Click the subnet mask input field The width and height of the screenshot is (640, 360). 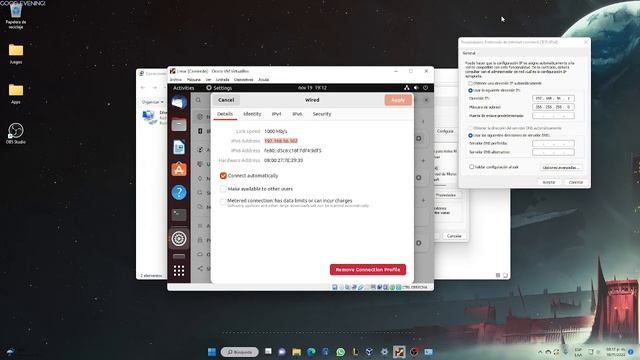(553, 107)
